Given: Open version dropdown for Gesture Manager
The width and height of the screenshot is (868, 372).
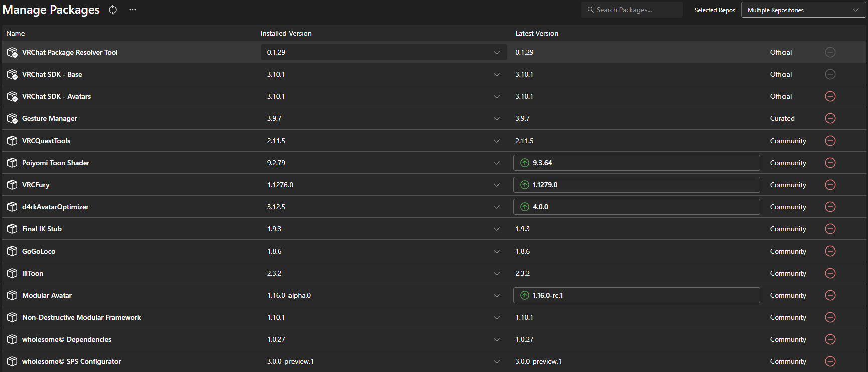Looking at the screenshot, I should (384, 118).
